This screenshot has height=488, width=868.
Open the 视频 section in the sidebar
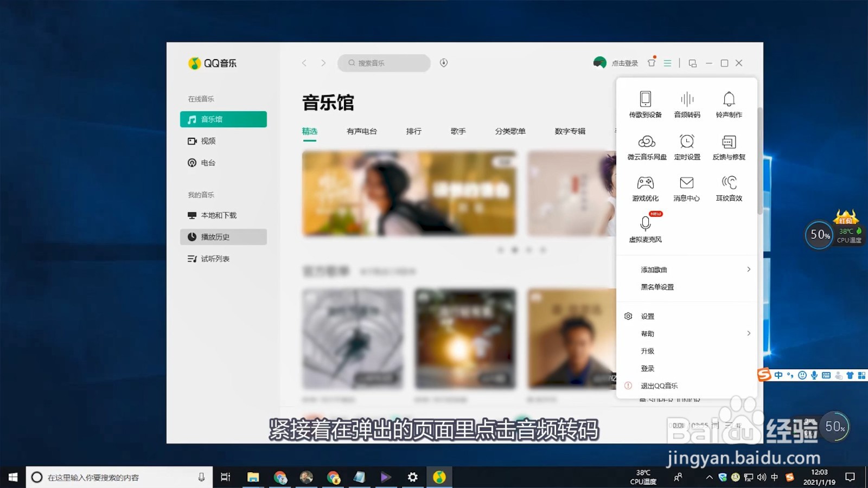tap(208, 141)
